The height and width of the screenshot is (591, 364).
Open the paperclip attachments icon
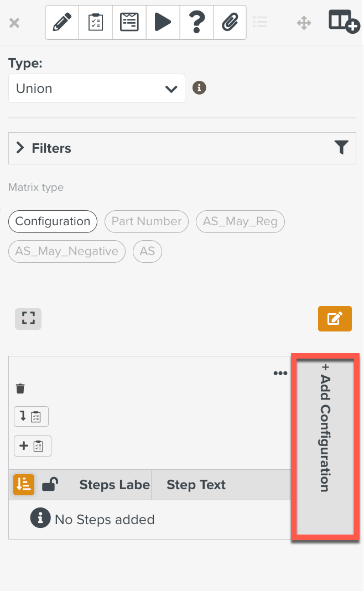[x=229, y=23]
